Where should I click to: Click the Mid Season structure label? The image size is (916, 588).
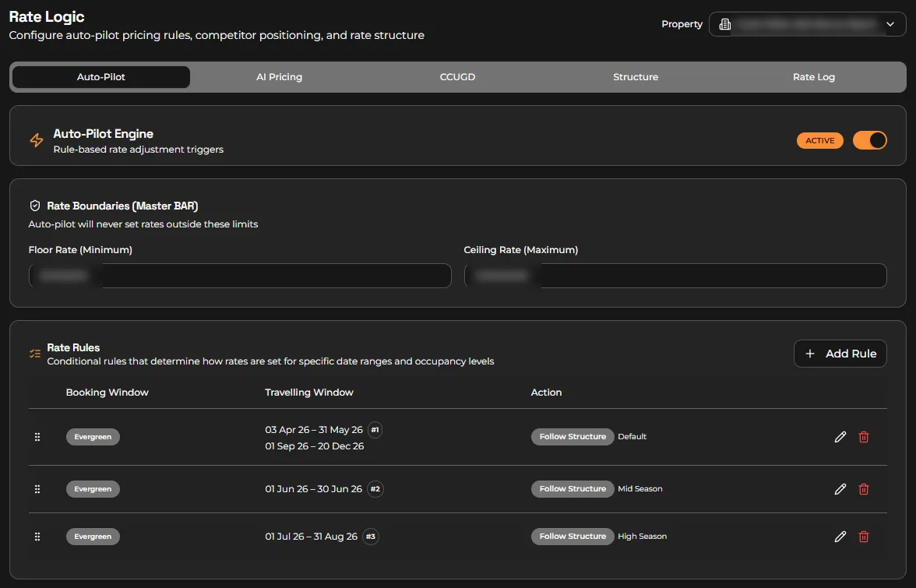640,489
